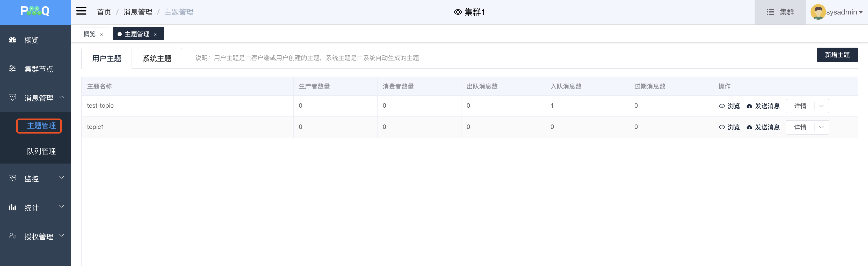Click test-topic's 入队消息数 value 1

(x=552, y=106)
